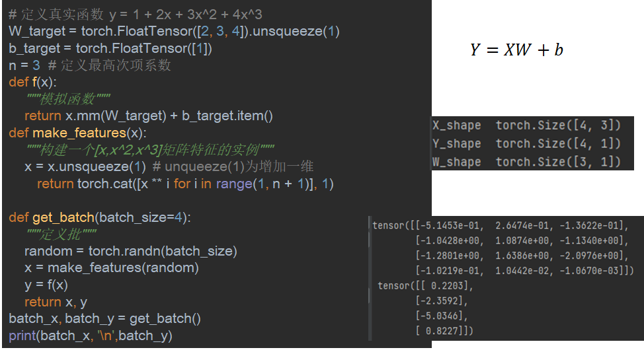Select the x = make_features(random) line
The width and height of the screenshot is (644, 352).
(x=111, y=267)
